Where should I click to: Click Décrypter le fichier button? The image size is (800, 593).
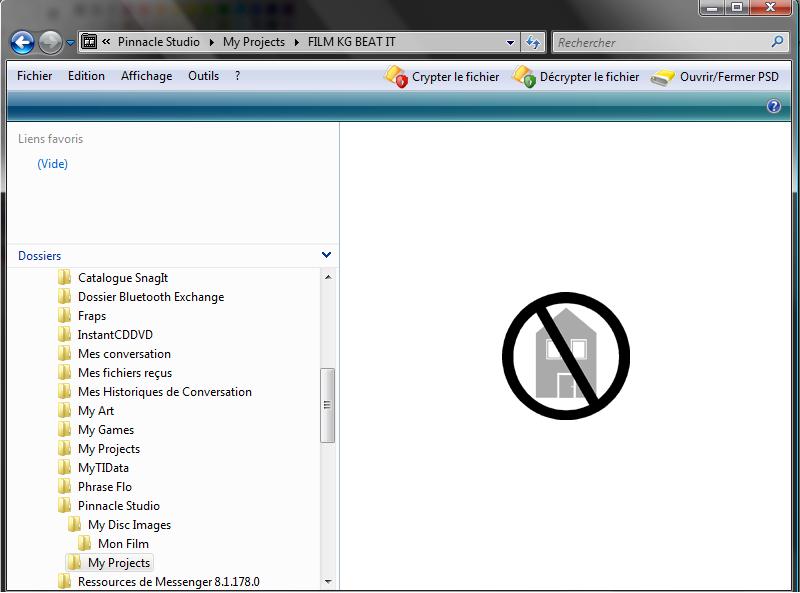point(576,77)
